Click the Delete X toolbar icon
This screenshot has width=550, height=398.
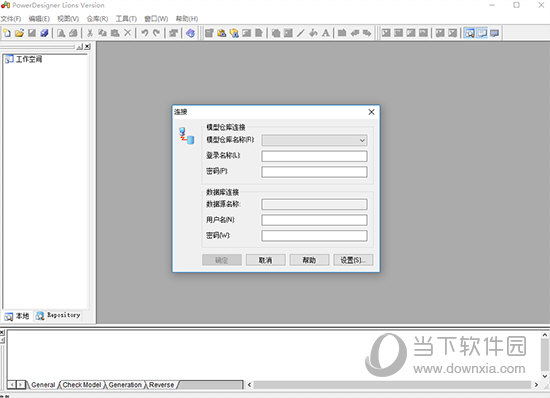click(128, 33)
